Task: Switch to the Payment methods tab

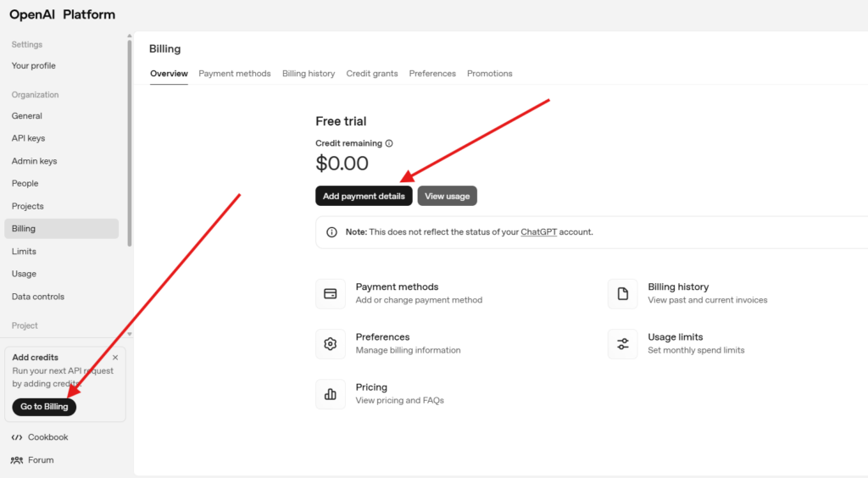Action: click(235, 74)
